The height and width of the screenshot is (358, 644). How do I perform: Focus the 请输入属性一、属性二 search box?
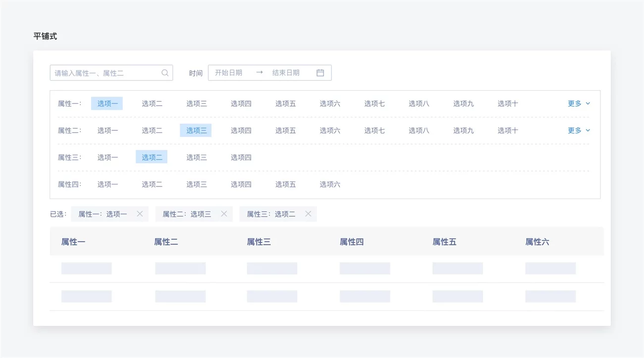pos(107,73)
